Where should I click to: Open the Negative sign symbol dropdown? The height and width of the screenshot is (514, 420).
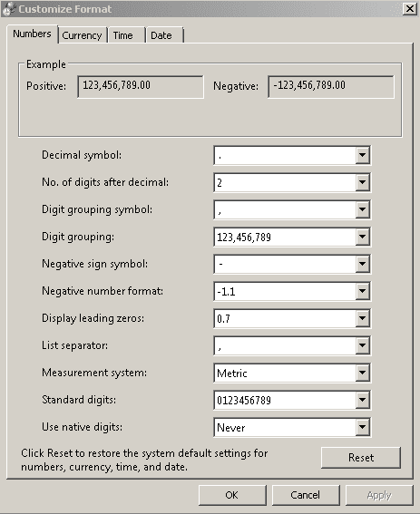tap(363, 264)
